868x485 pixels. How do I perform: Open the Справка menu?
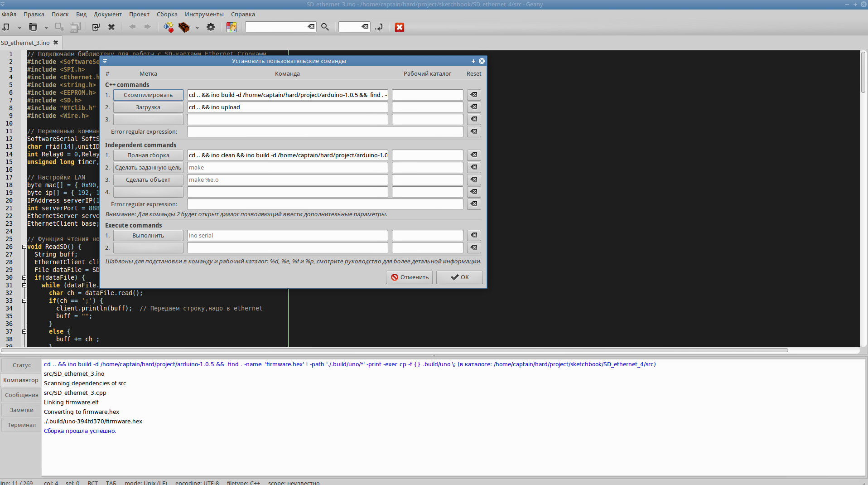tap(243, 14)
